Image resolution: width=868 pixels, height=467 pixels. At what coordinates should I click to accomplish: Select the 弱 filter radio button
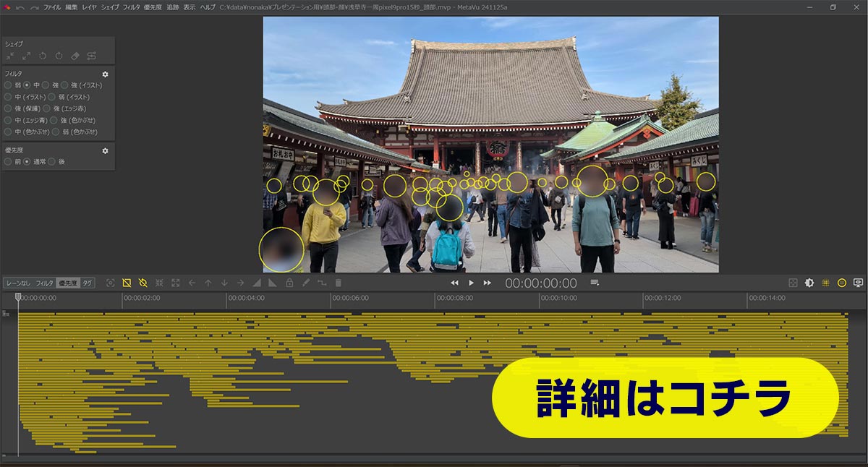8,85
